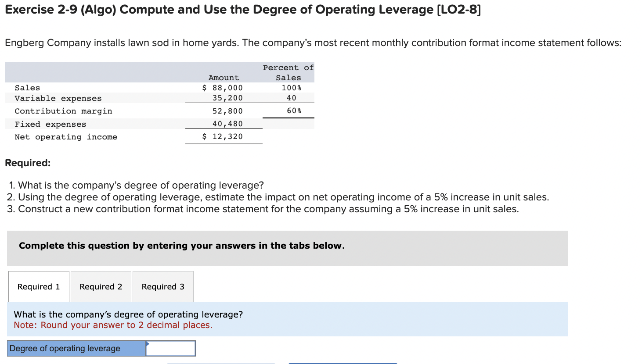Viewport: 642px width, 364px height.
Task: Click the Percent of Sales column header
Action: point(288,72)
